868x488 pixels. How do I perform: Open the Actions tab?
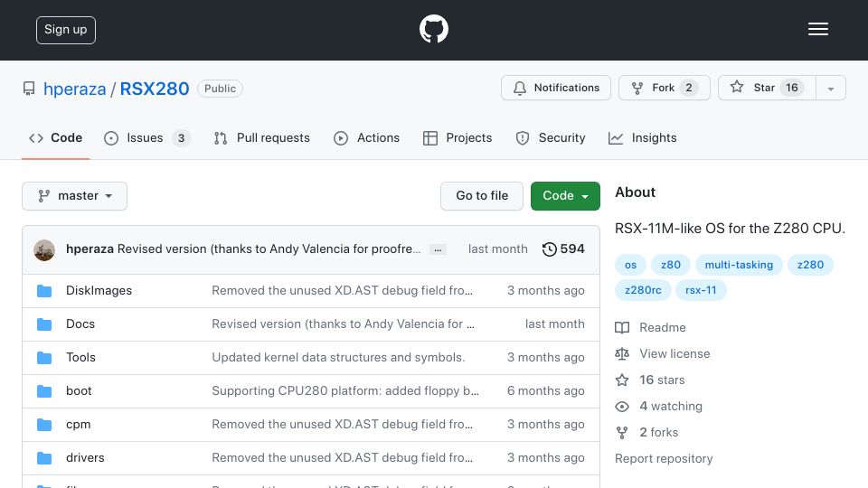pos(366,137)
